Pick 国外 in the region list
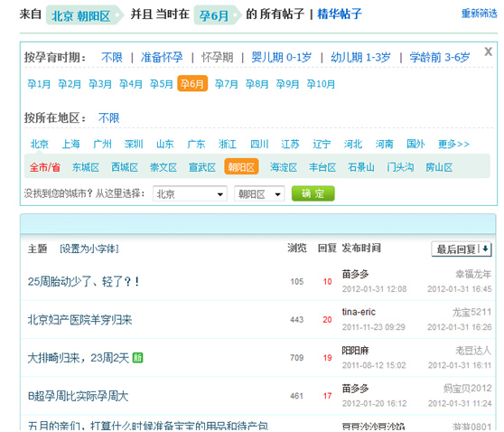Image resolution: width=504 pixels, height=432 pixels. point(415,144)
